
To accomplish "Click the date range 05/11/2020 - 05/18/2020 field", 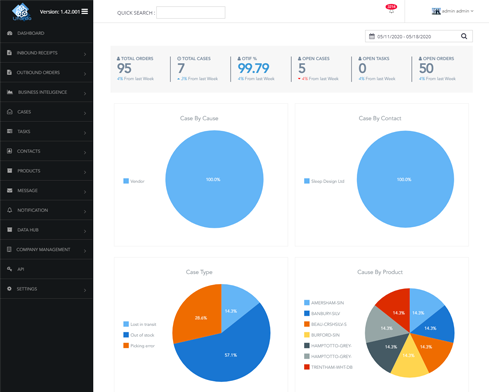I will click(x=419, y=36).
